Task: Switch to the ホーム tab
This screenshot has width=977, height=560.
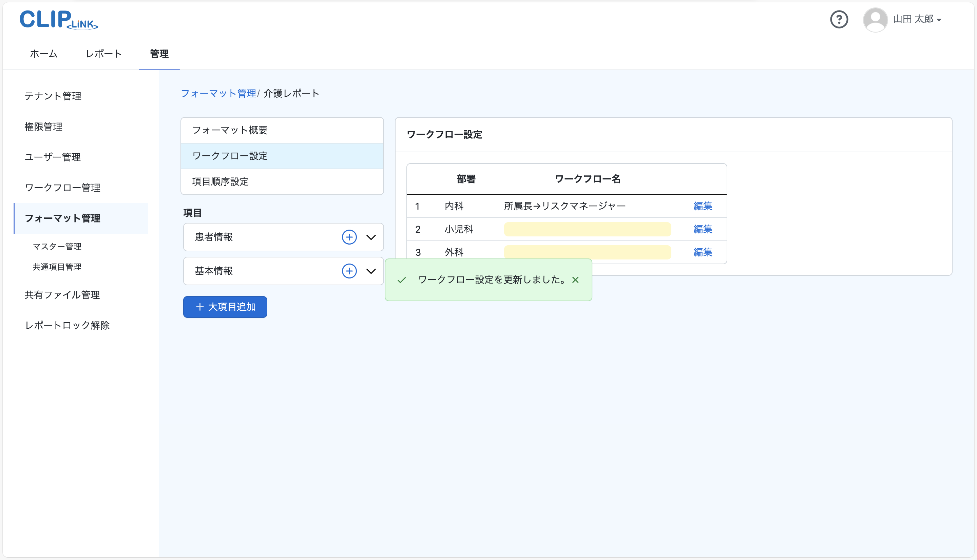Action: tap(43, 54)
